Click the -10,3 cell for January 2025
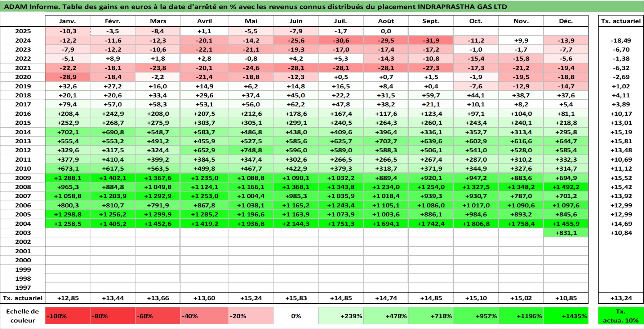 tap(68, 31)
